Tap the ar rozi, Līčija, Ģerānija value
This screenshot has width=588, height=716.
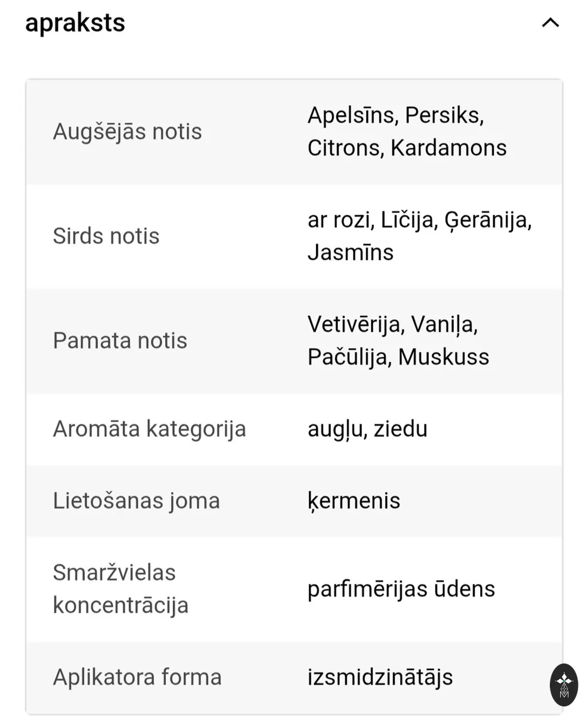[x=419, y=236]
